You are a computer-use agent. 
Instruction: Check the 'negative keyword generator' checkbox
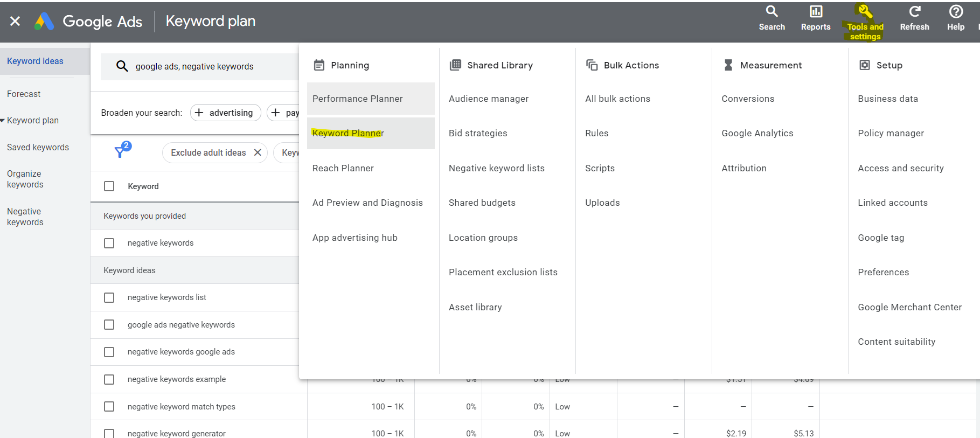(x=109, y=433)
